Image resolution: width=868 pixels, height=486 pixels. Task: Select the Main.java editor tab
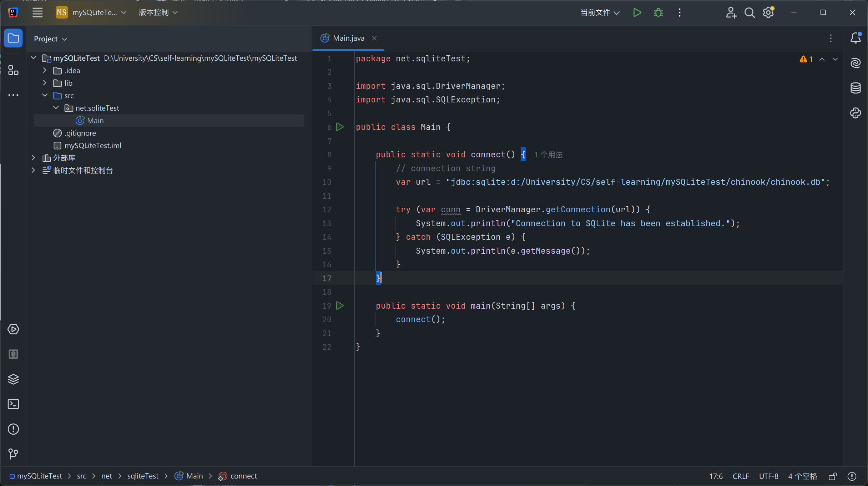point(348,38)
